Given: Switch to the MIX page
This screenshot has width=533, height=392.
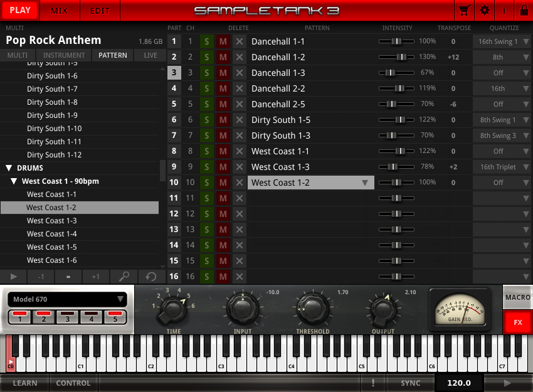Looking at the screenshot, I should click(60, 11).
